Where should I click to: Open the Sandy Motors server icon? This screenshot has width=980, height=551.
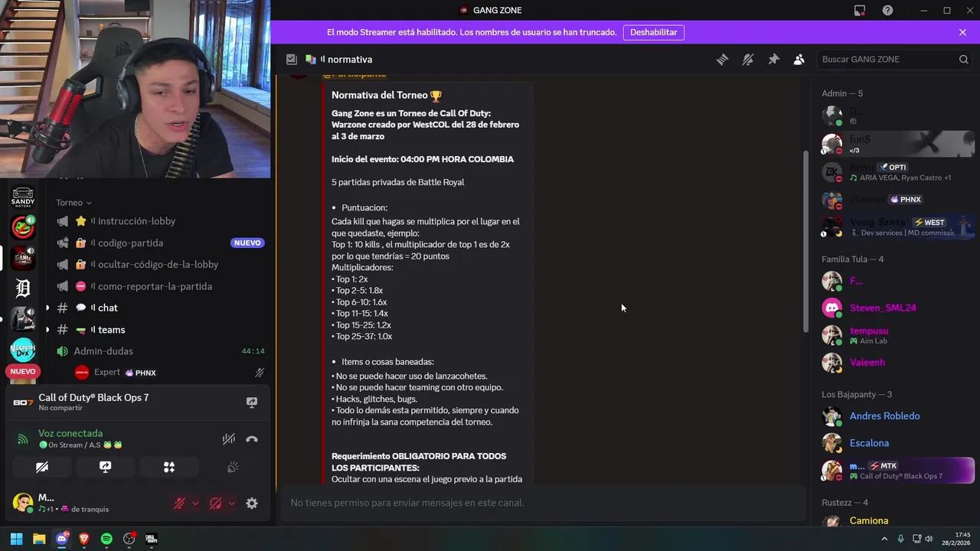coord(23,197)
